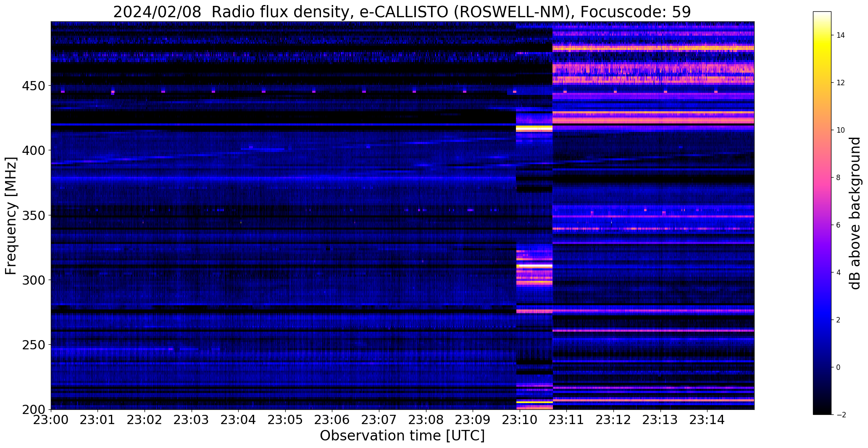Click the 23:12 time tick label
868x448 pixels.
click(x=613, y=420)
